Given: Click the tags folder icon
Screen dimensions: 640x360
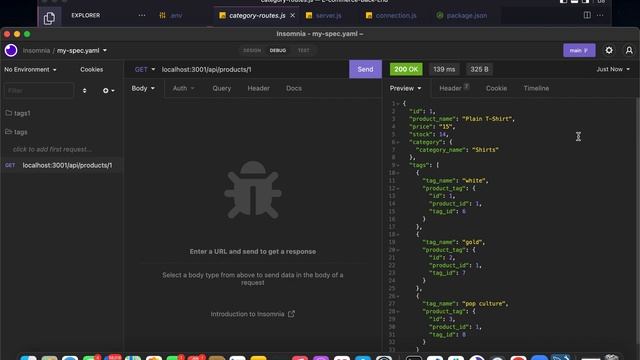Looking at the screenshot, I should 9,131.
